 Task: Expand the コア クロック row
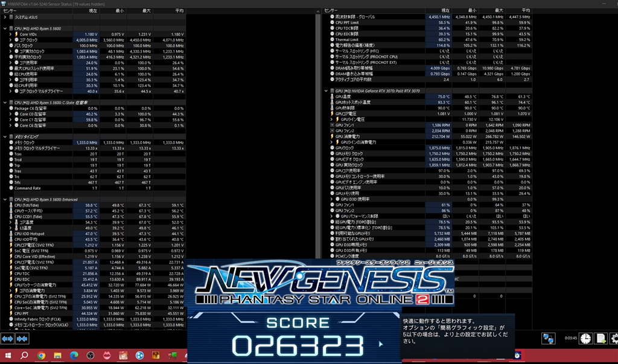[11, 40]
